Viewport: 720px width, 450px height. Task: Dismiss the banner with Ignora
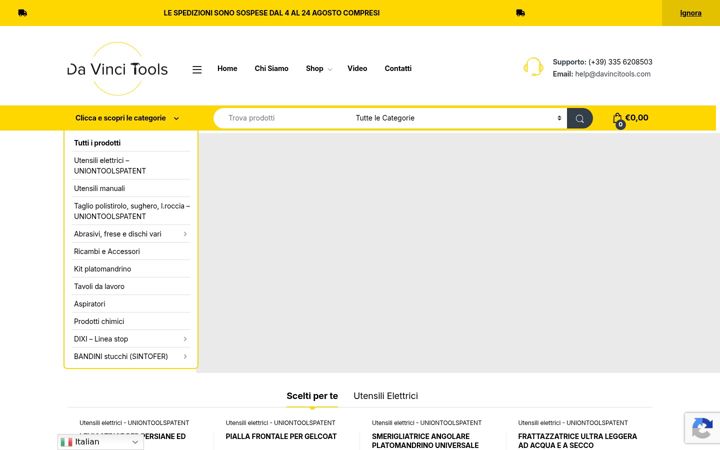tap(691, 13)
